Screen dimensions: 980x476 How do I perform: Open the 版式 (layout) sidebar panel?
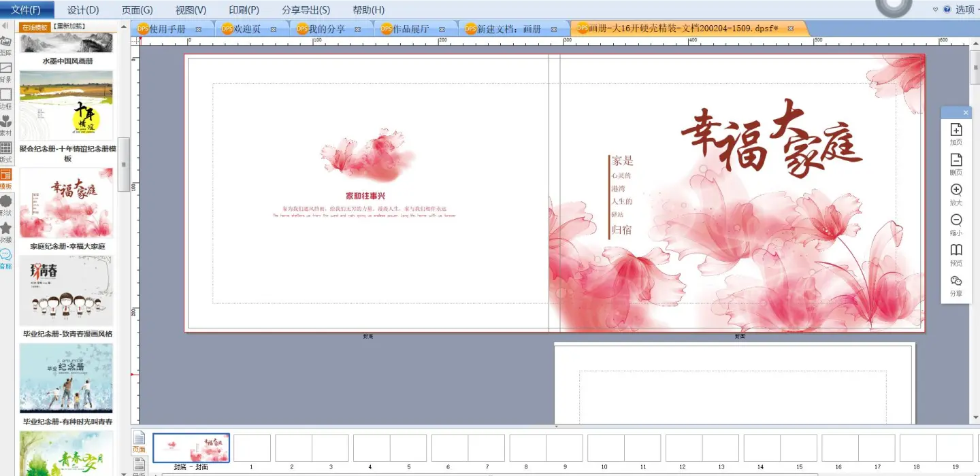coord(5,152)
